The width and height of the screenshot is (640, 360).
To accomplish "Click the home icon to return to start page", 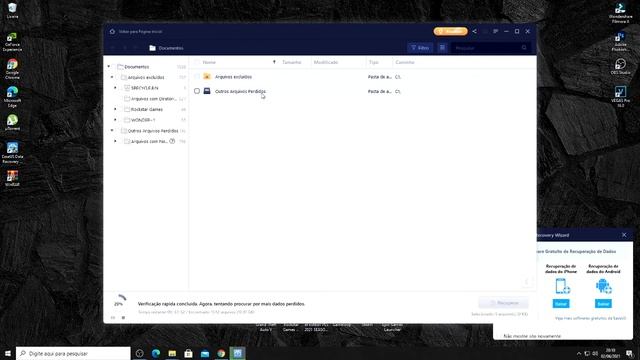I will click(112, 31).
